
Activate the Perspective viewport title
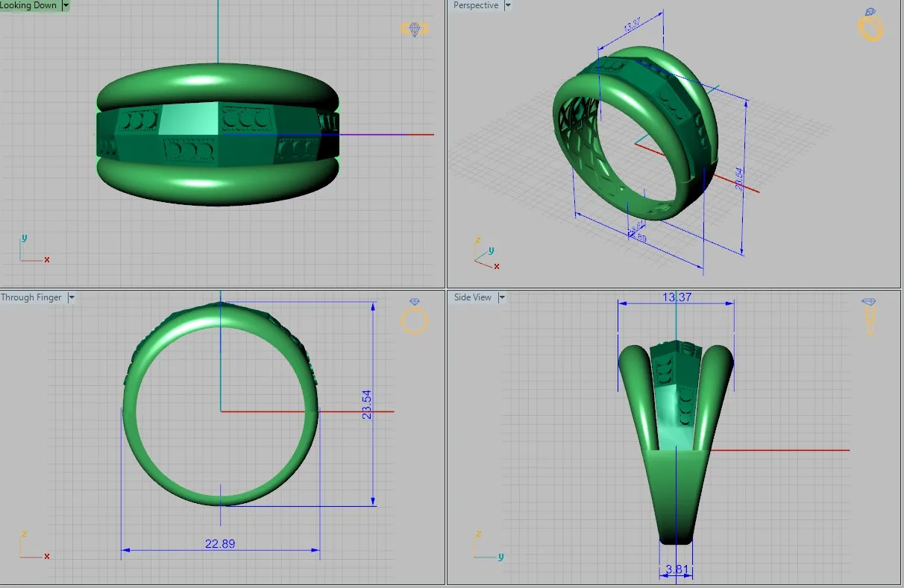pos(476,5)
